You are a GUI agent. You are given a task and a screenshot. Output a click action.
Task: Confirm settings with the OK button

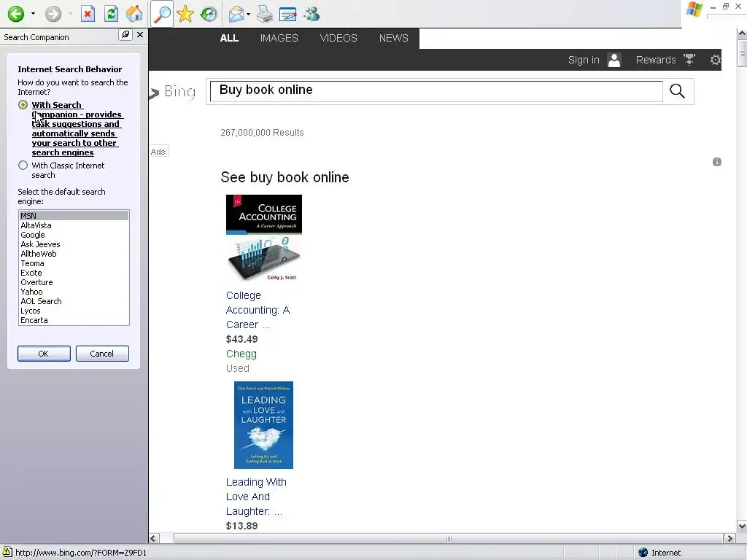pos(44,354)
